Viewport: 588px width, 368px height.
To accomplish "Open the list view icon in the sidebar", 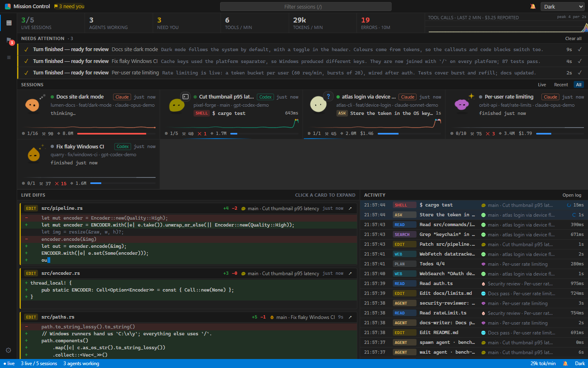I will tap(9, 57).
